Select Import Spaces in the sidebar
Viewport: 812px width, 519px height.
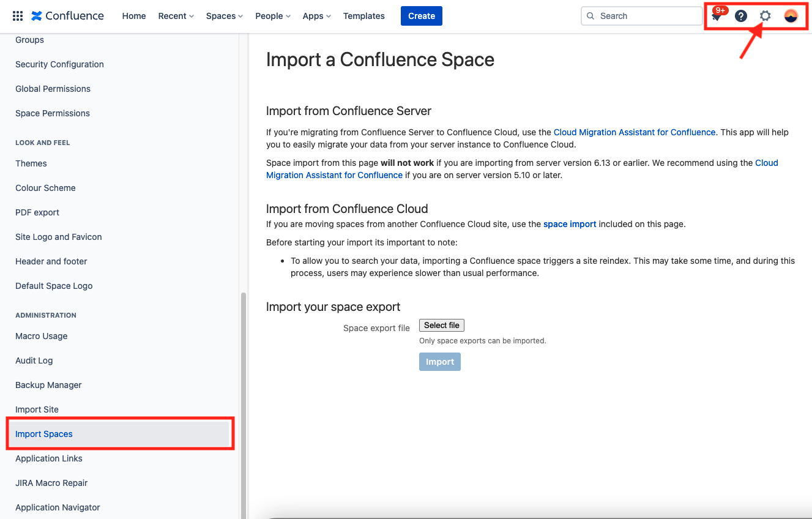(119, 434)
